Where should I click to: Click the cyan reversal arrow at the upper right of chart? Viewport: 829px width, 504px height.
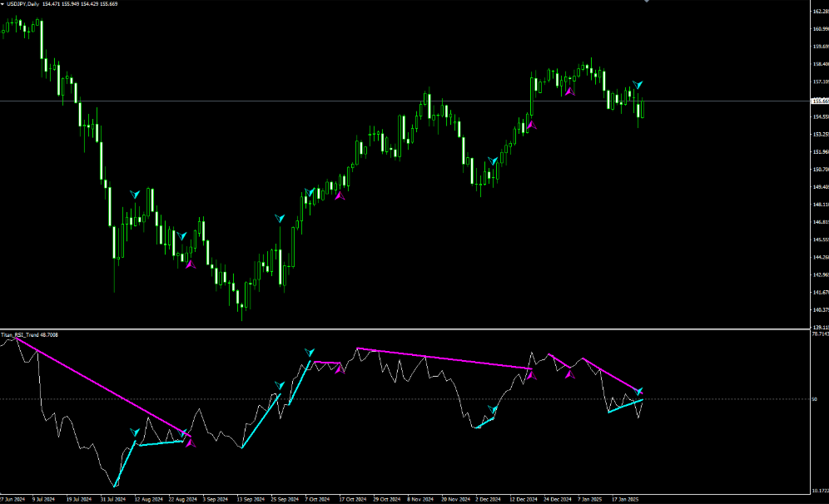pyautogui.click(x=638, y=84)
